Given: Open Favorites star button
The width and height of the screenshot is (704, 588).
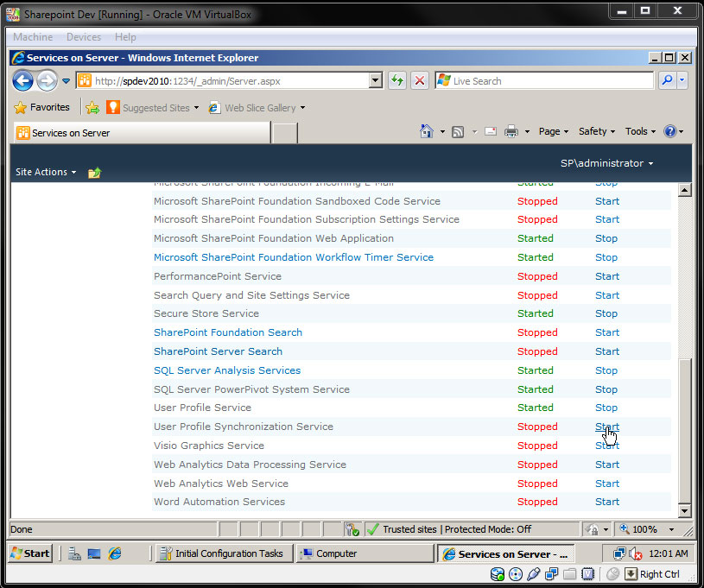Looking at the screenshot, I should [42, 107].
